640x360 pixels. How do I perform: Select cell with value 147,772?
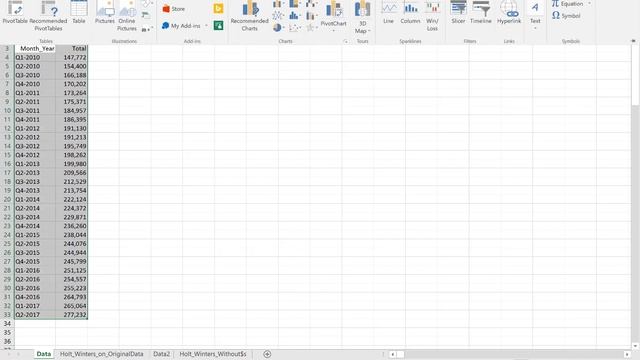click(71, 58)
